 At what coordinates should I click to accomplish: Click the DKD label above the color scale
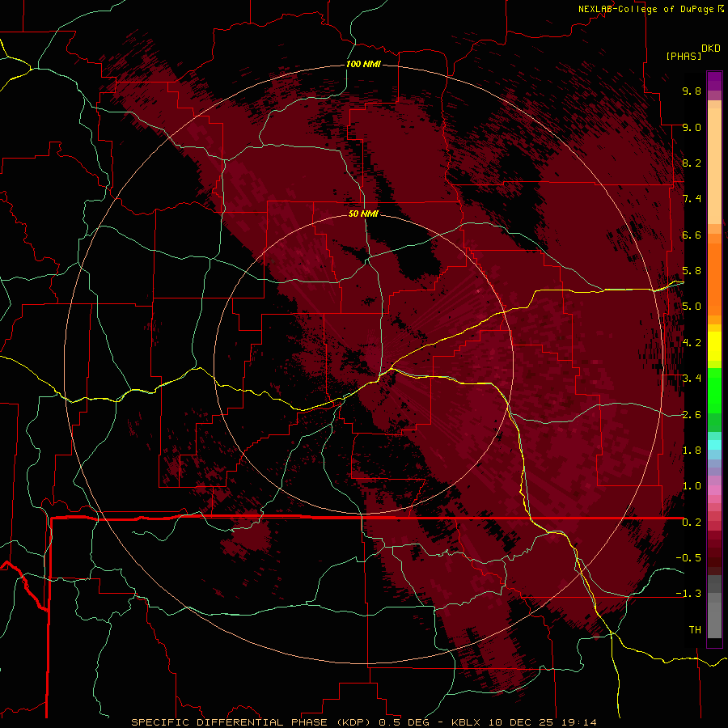pyautogui.click(x=710, y=49)
